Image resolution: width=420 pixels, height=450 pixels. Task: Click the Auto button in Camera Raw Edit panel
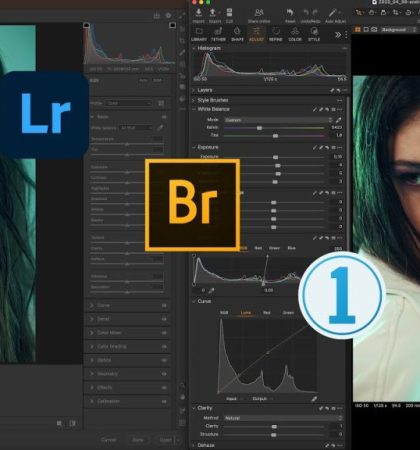tap(143, 80)
